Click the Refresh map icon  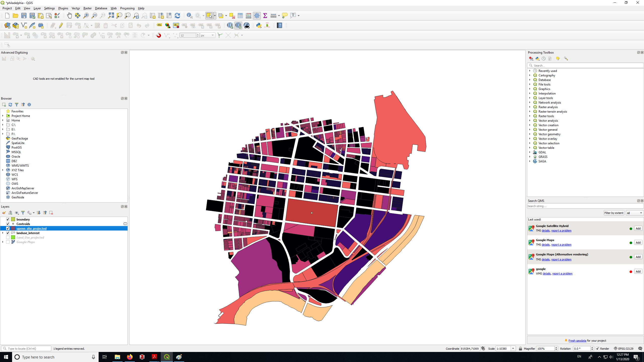tap(177, 16)
